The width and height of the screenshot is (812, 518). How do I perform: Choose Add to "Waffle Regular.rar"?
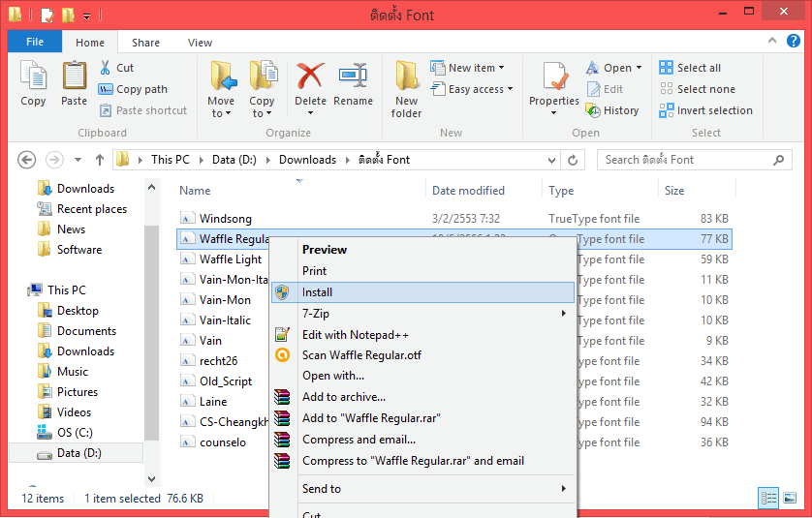click(x=422, y=418)
